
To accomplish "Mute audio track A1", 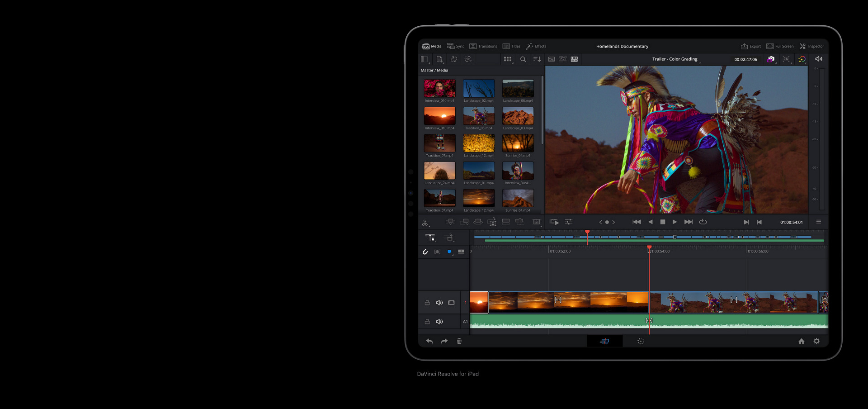I will [439, 322].
